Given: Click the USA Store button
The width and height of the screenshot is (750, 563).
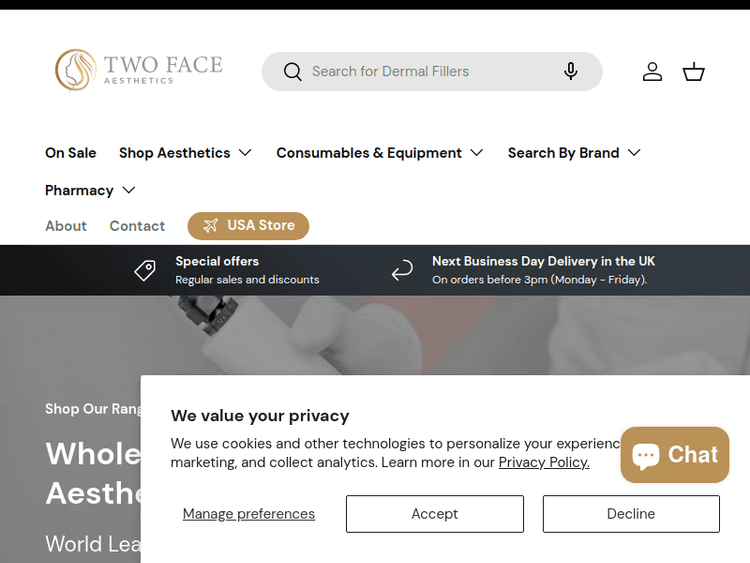Looking at the screenshot, I should (248, 226).
